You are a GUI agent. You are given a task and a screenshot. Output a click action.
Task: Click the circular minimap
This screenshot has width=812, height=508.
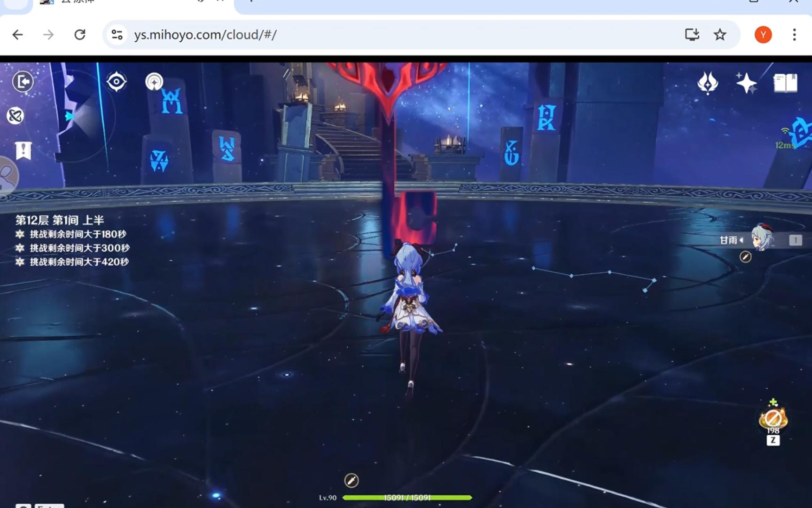click(x=70, y=116)
